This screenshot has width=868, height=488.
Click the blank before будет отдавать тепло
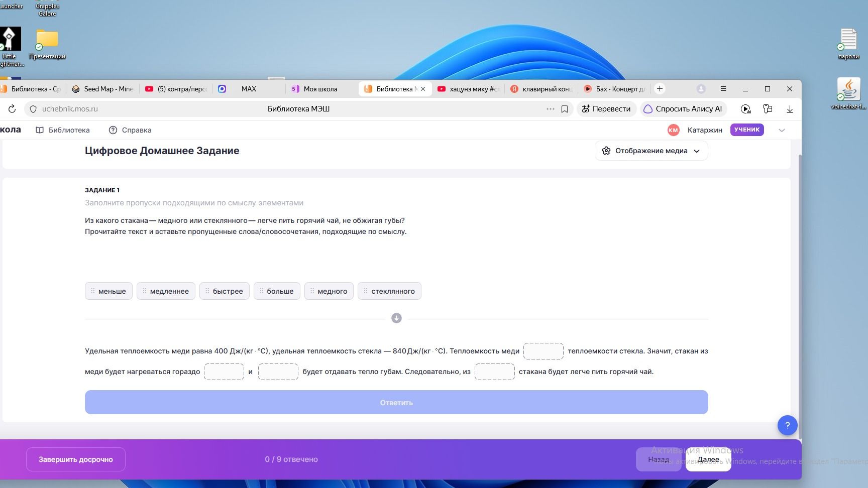pos(278,372)
